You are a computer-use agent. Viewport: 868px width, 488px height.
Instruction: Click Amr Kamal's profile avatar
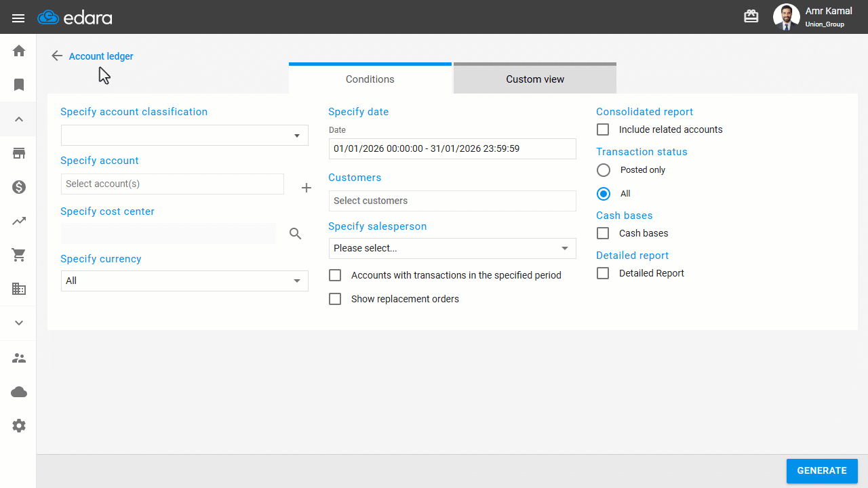point(787,17)
